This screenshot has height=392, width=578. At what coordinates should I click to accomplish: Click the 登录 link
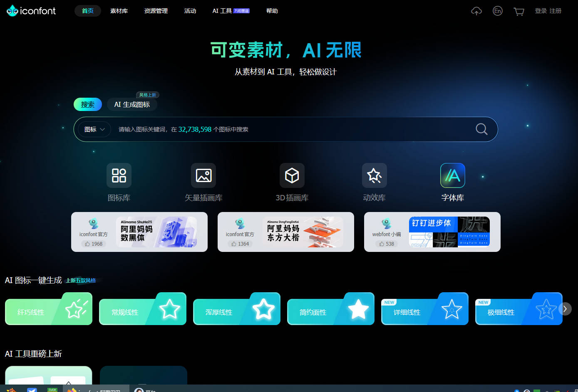(x=541, y=11)
